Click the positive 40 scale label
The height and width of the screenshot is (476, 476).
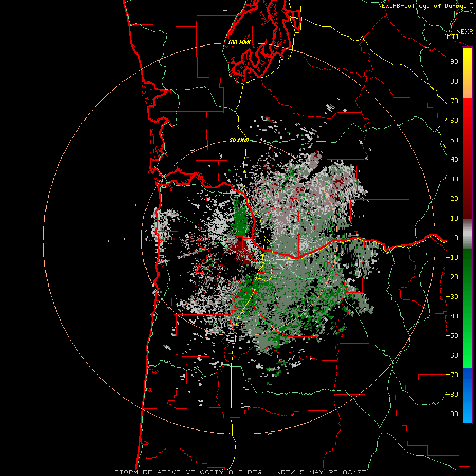454,160
